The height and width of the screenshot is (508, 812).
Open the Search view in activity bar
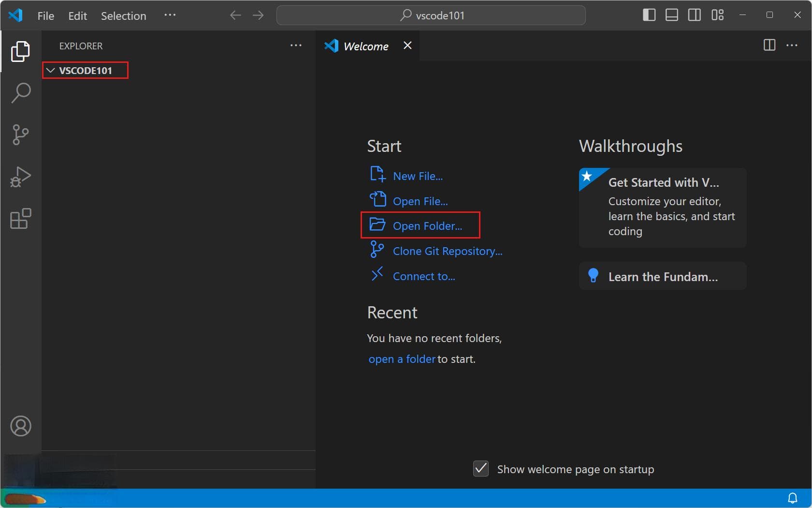[20, 93]
